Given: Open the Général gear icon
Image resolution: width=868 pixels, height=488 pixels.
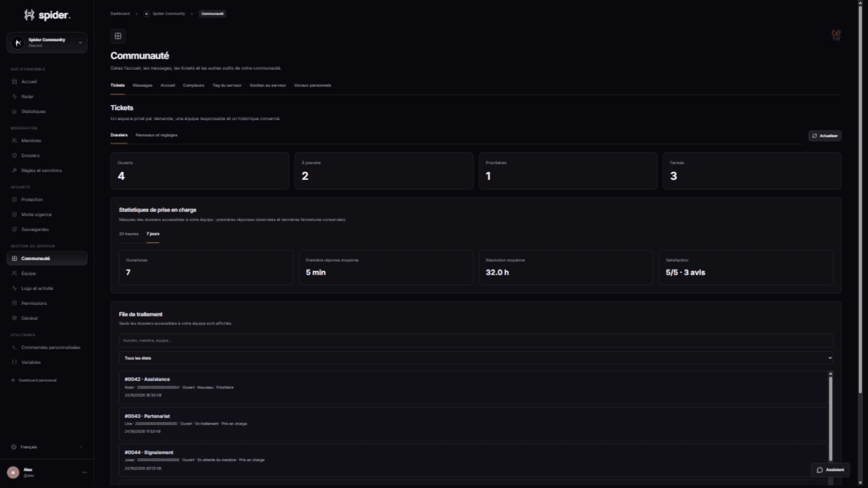Looking at the screenshot, I should point(14,318).
